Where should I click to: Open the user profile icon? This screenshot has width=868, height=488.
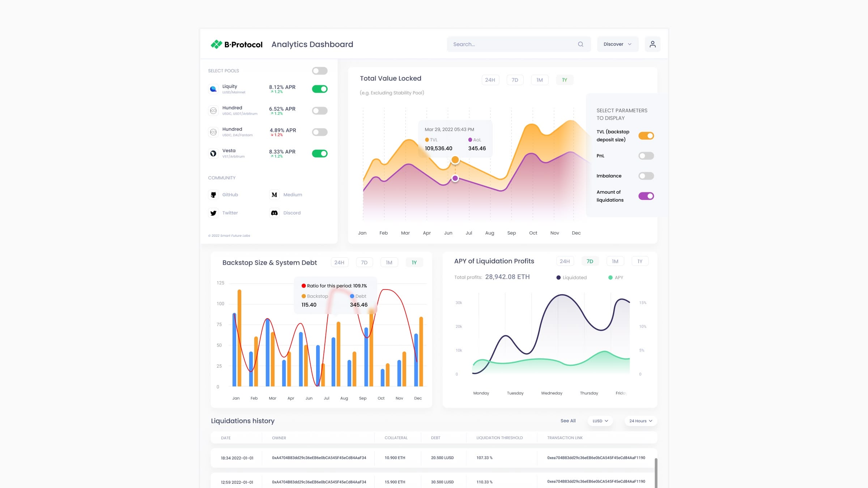(x=652, y=44)
